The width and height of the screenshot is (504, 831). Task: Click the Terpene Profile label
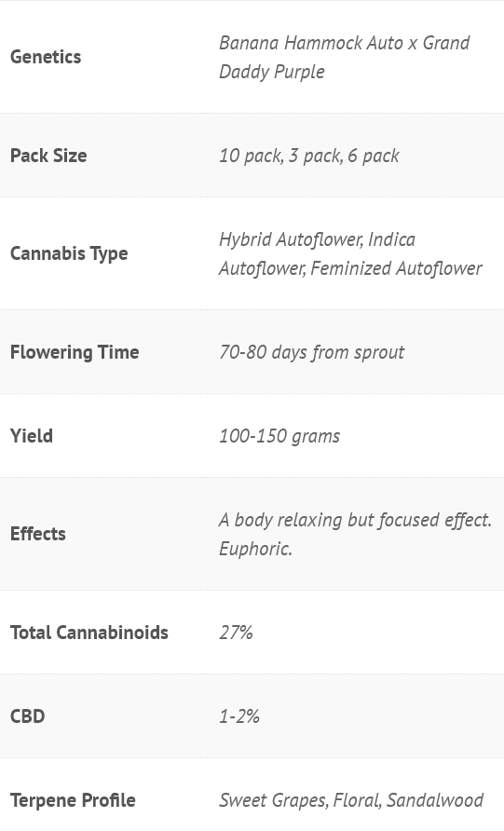click(73, 799)
